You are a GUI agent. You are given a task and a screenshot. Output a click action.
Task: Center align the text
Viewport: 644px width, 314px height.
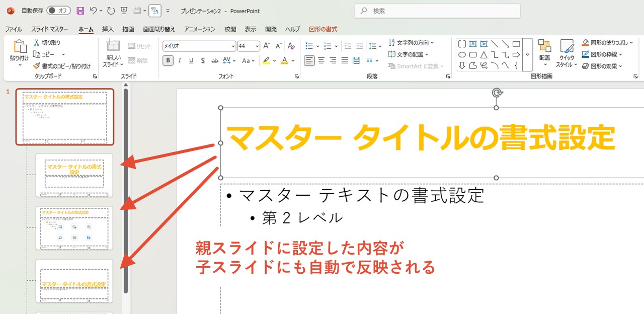[321, 60]
